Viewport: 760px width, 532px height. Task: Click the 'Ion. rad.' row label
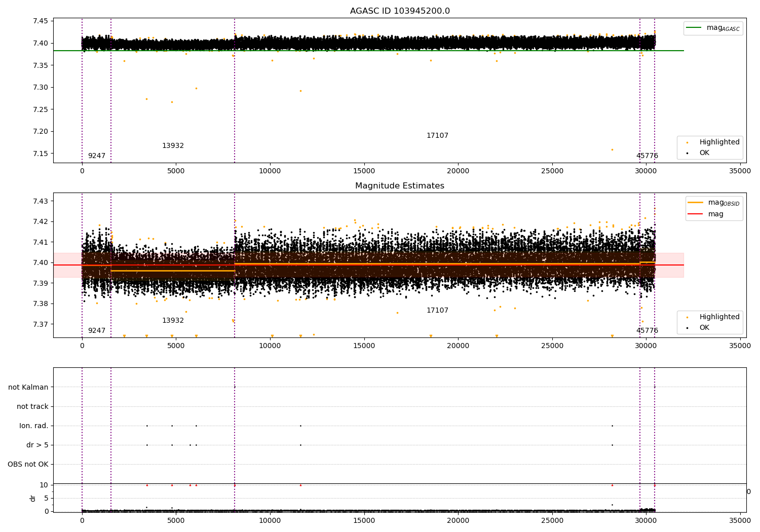pyautogui.click(x=34, y=426)
